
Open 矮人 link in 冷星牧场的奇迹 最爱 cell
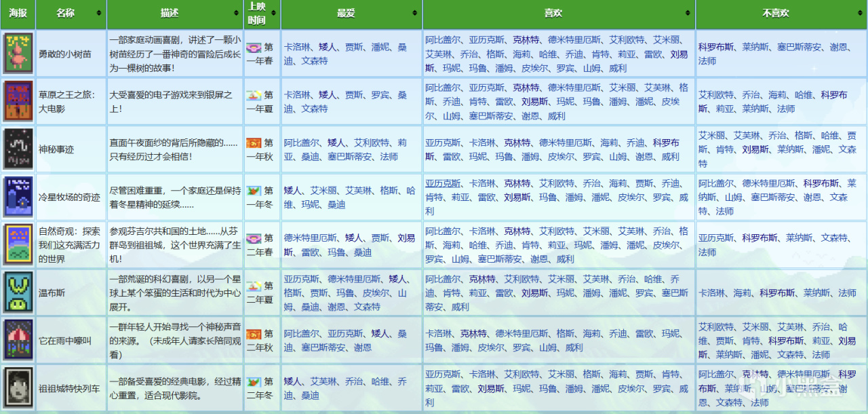point(292,191)
